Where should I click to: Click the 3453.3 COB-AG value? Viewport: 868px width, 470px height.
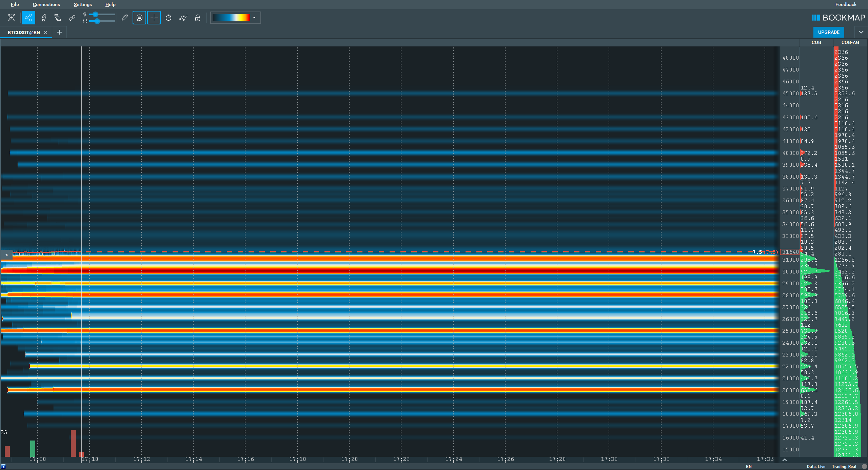point(844,271)
